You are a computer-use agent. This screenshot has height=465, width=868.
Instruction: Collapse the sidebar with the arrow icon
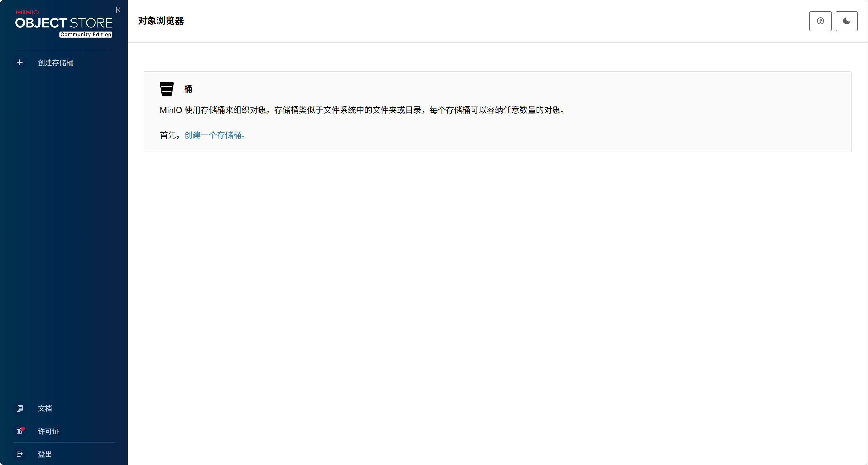119,10
